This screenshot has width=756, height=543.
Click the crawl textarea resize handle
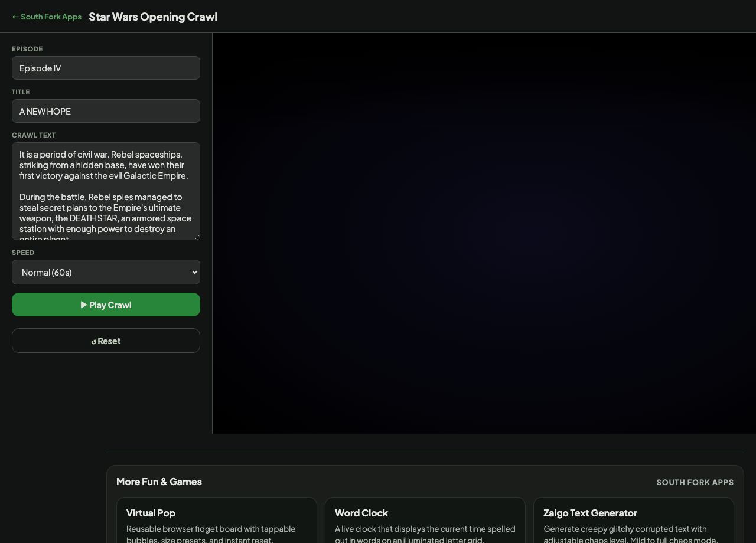click(x=196, y=236)
